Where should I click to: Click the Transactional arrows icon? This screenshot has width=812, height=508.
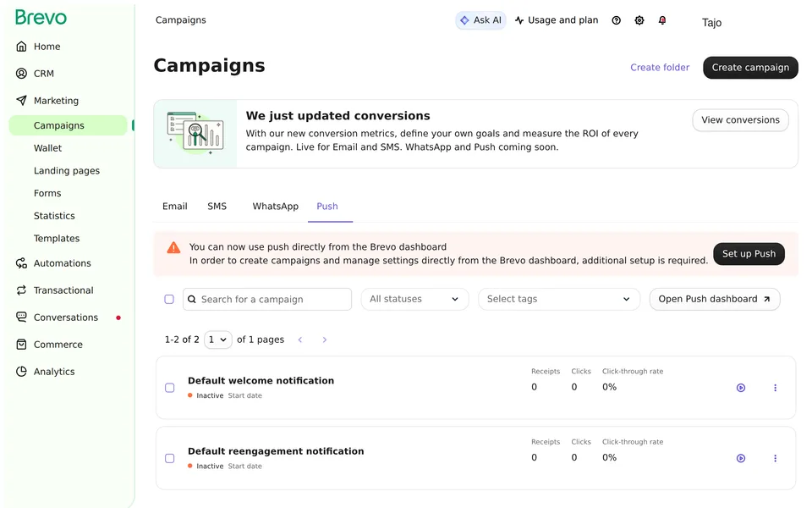(21, 290)
